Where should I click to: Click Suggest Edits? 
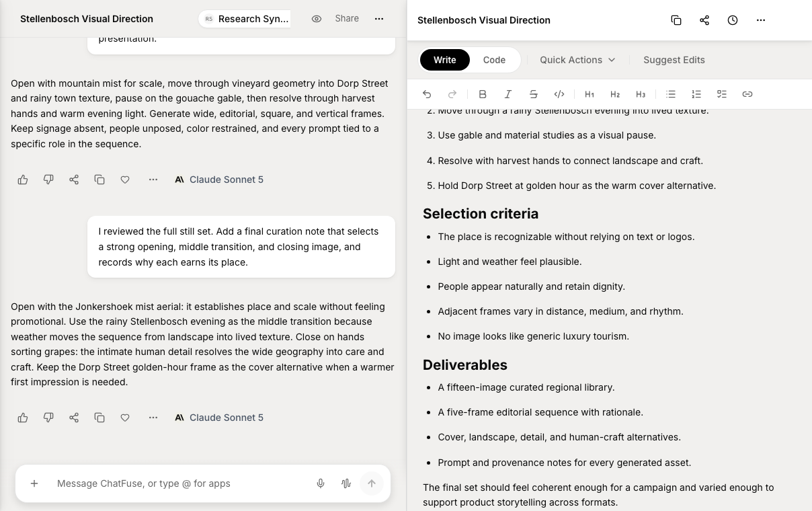click(x=674, y=60)
